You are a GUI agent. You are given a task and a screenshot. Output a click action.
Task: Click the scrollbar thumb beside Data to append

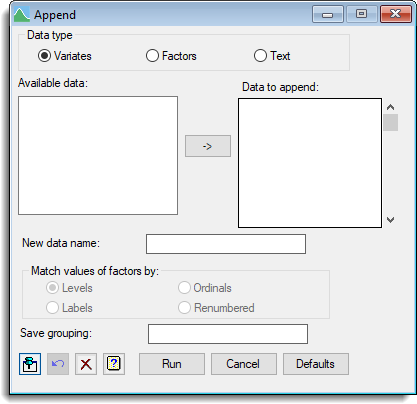point(391,122)
